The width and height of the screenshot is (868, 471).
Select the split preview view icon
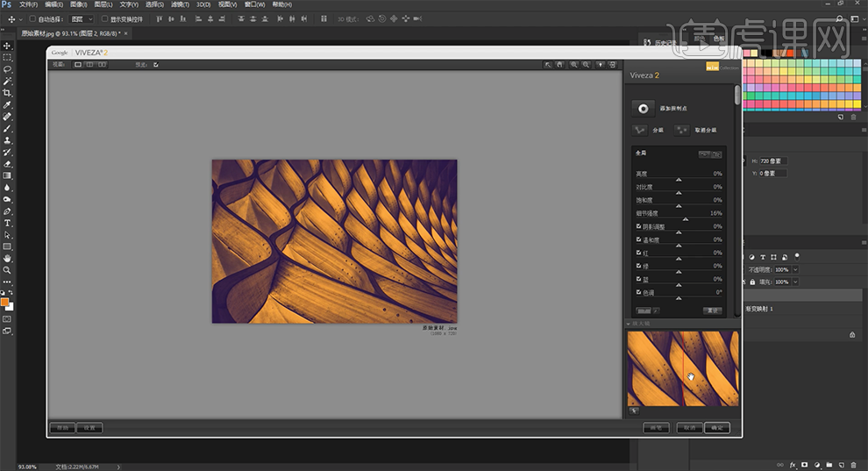coord(89,64)
